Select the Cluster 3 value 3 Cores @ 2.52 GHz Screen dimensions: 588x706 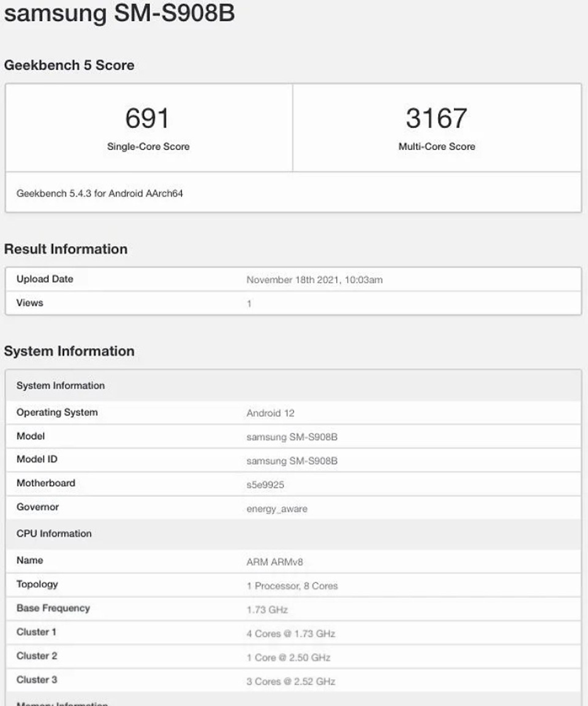tap(291, 681)
